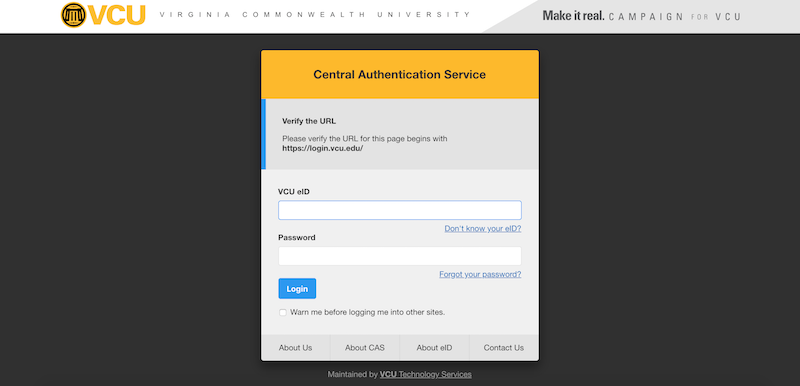Click the VCU columns seal icon

click(73, 15)
